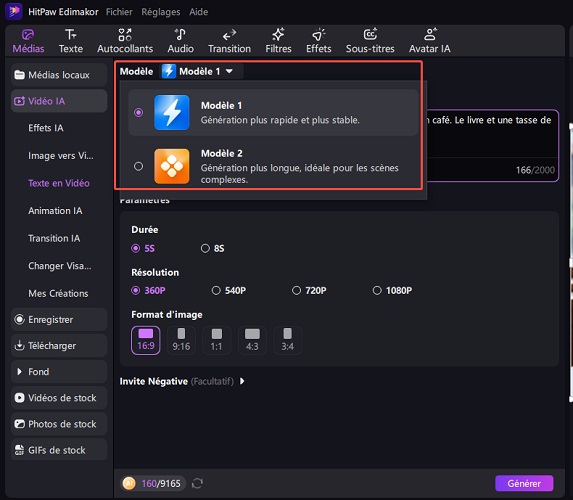Image resolution: width=573 pixels, height=500 pixels.
Task: Select Texte en Vidéo item
Action: [x=59, y=183]
